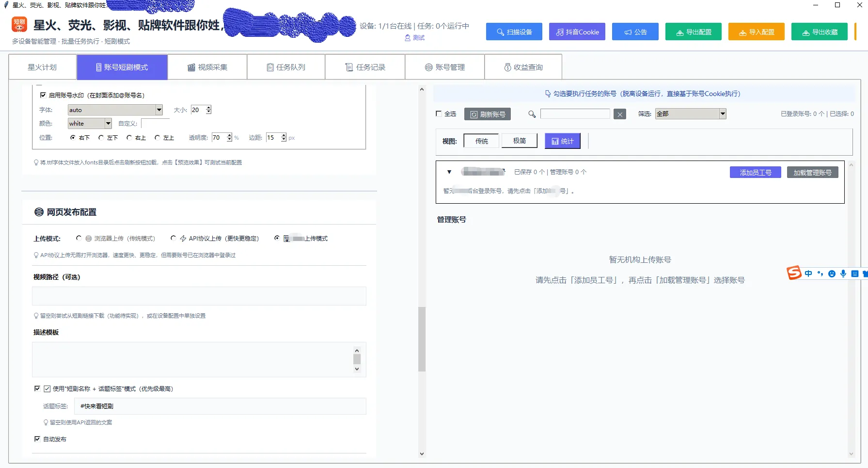Click the Sogou punctuation mode icon
868x468 pixels.
[820, 273]
